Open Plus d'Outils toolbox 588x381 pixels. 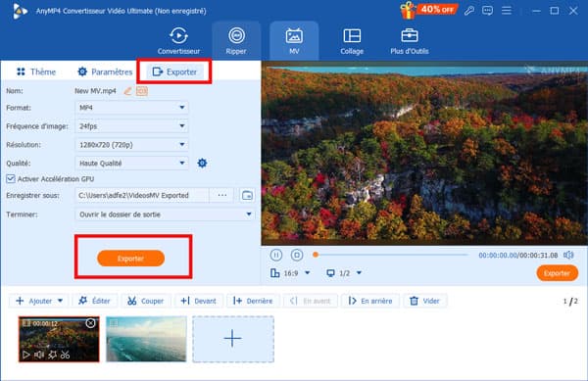click(409, 40)
